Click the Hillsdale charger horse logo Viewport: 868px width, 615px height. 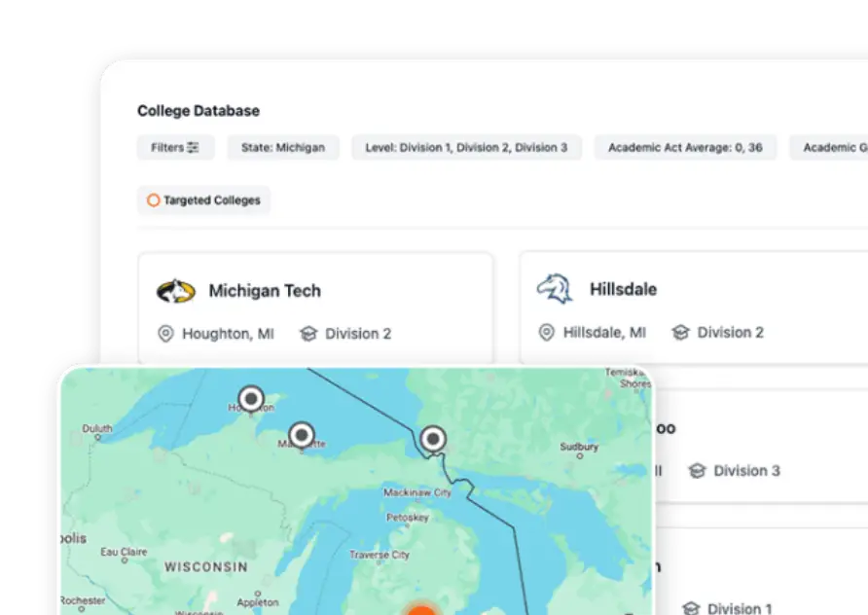point(555,289)
